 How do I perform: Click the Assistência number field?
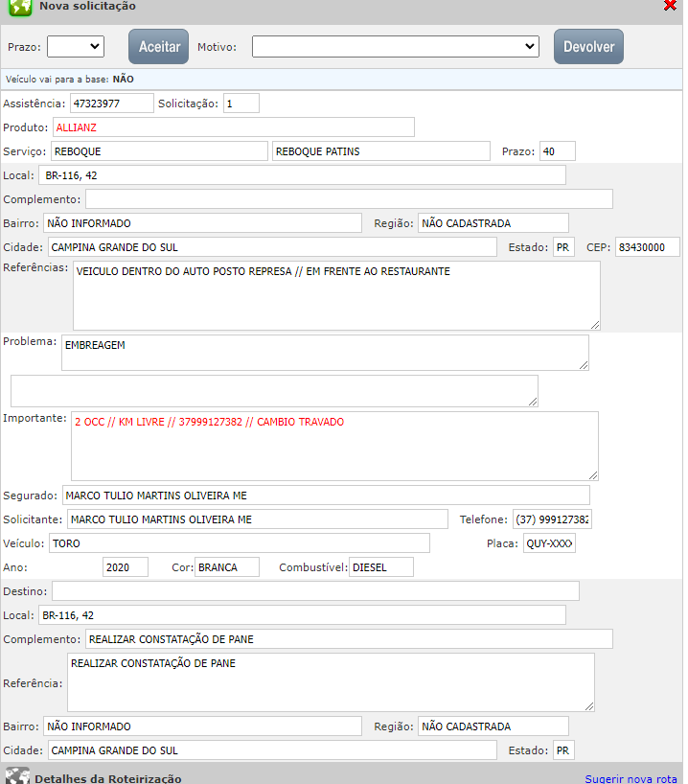(111, 103)
